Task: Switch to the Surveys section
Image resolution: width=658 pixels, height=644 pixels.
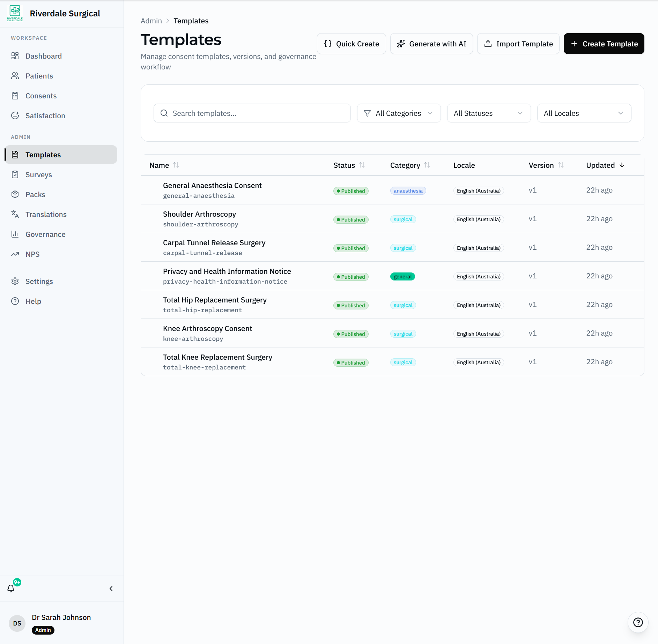Action: [x=38, y=174]
